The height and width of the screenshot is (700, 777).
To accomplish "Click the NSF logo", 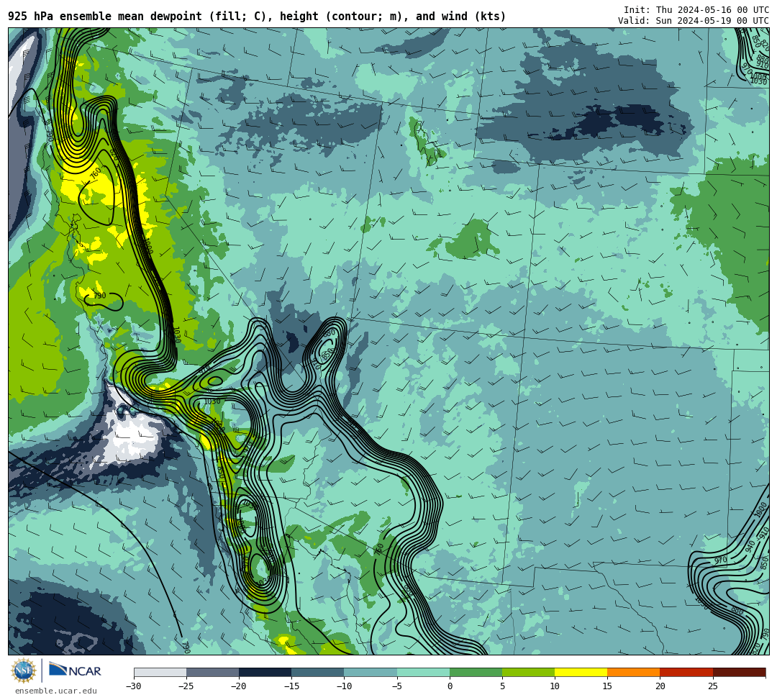I will [23, 671].
